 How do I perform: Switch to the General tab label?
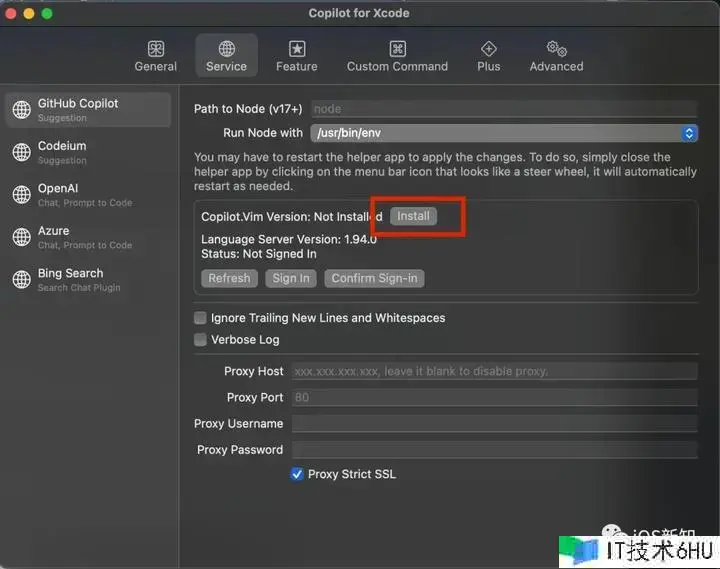(x=156, y=67)
